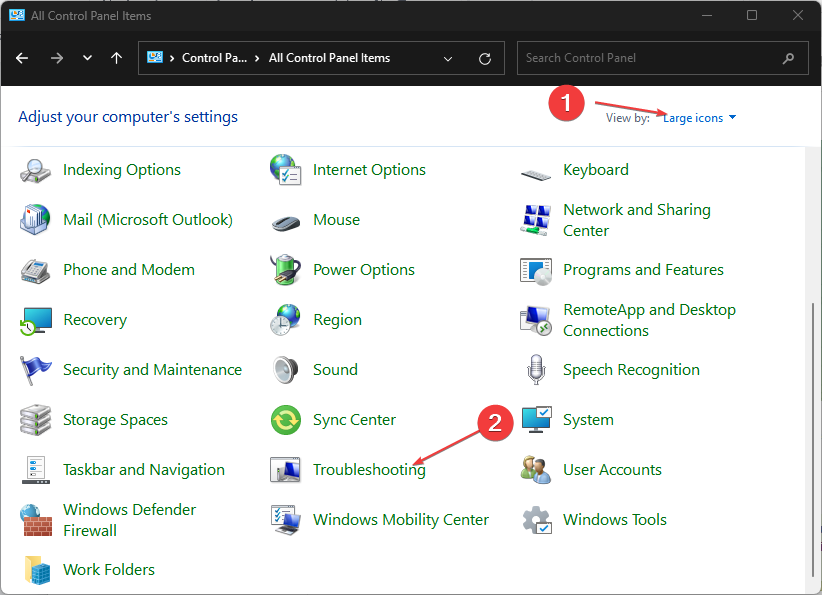Click the Sync Center green icon
The image size is (822, 595).
pyautogui.click(x=286, y=420)
